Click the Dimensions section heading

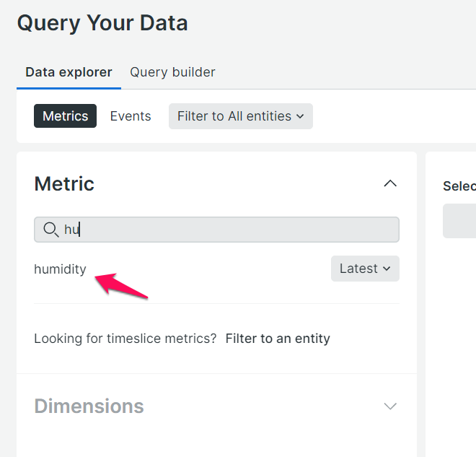pos(89,406)
